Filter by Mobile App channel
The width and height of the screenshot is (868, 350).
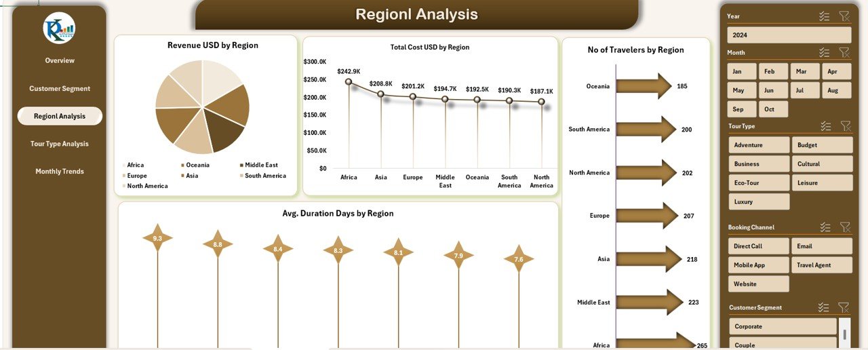(x=759, y=265)
